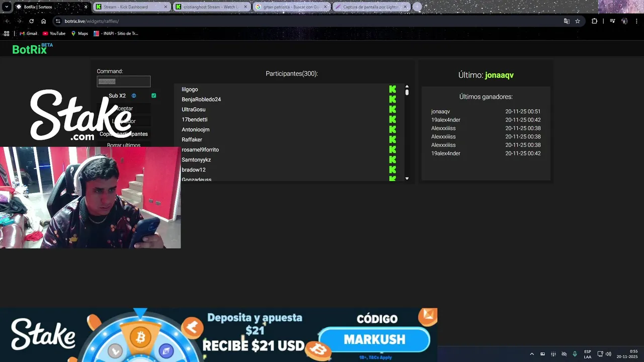Viewport: 644px width, 362px height.
Task: Select participant Raffaker
Action: (192, 140)
